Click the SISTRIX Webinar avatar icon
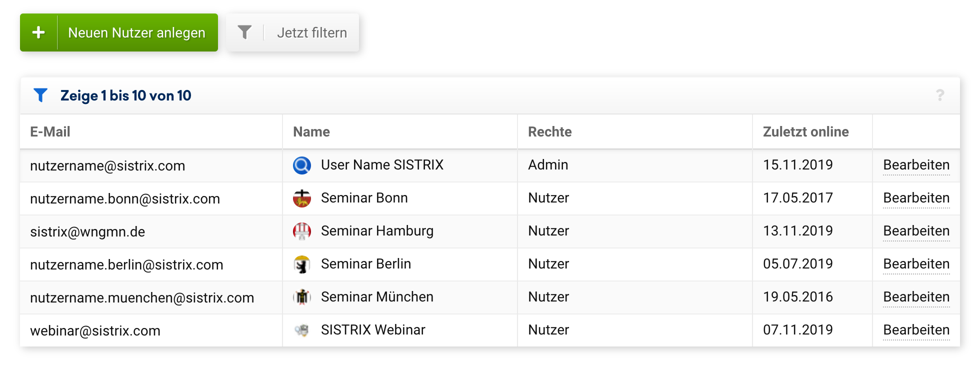 pyautogui.click(x=302, y=330)
